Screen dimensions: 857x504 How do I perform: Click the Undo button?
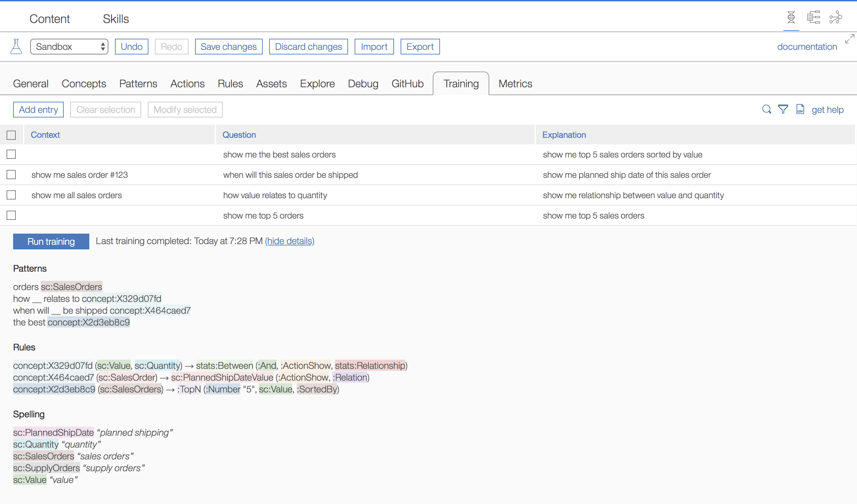tap(131, 46)
